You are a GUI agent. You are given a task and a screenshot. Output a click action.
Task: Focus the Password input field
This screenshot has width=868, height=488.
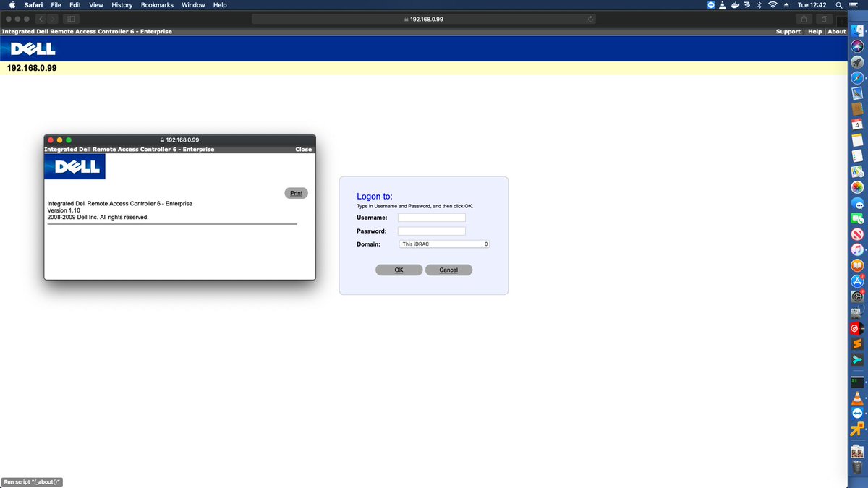432,231
